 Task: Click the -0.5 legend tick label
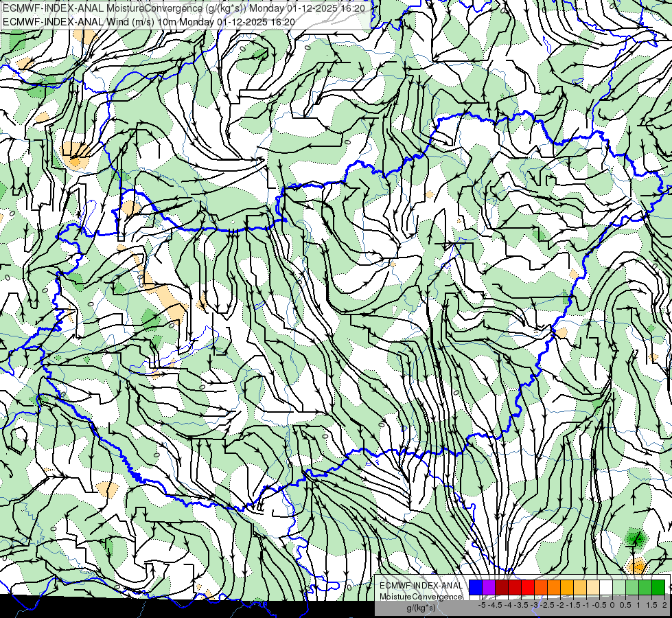(x=599, y=605)
